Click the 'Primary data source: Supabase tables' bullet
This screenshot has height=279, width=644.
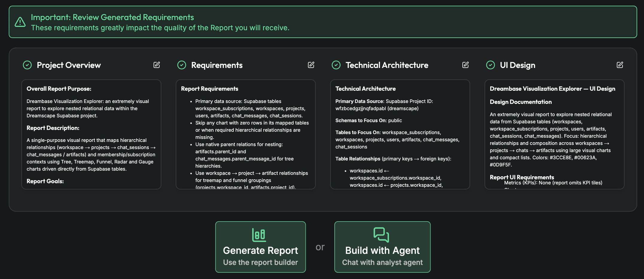pyautogui.click(x=250, y=108)
